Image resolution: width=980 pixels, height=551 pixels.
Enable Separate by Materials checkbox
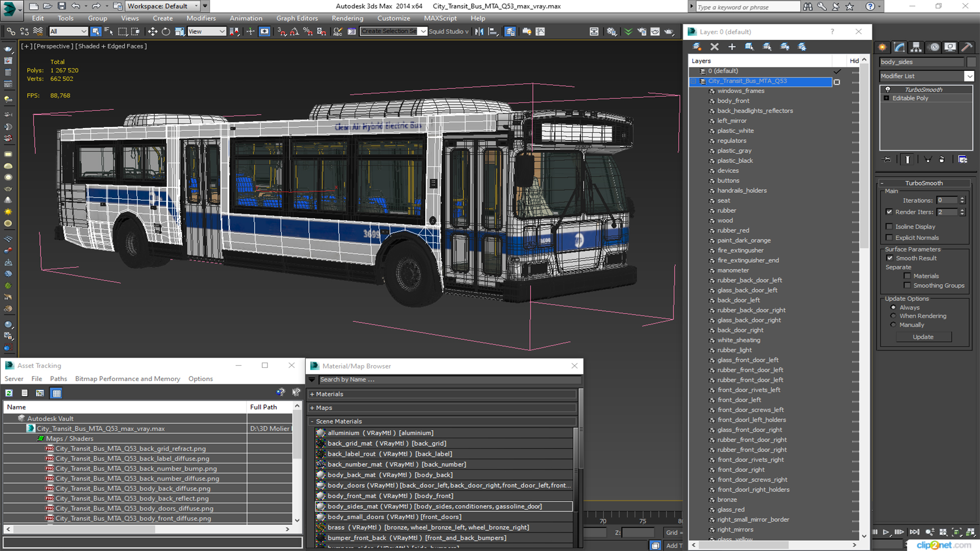tap(907, 276)
